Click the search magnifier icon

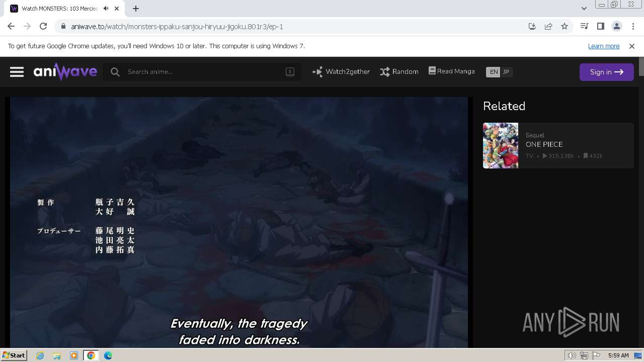click(x=115, y=72)
